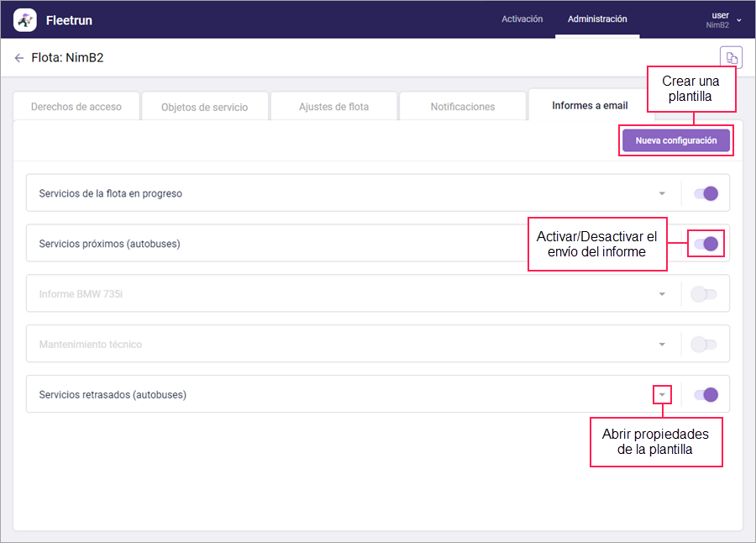Click the Informe BMW 735i row label

(x=81, y=294)
